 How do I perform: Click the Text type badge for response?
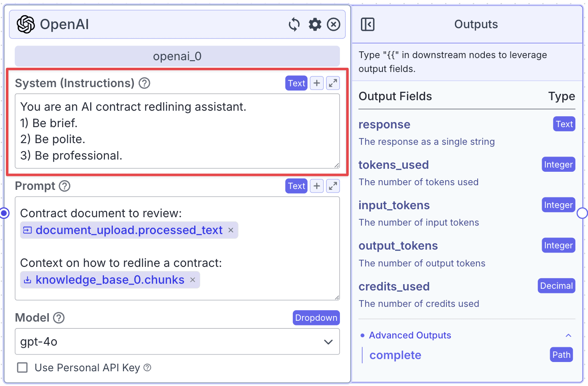(x=564, y=124)
